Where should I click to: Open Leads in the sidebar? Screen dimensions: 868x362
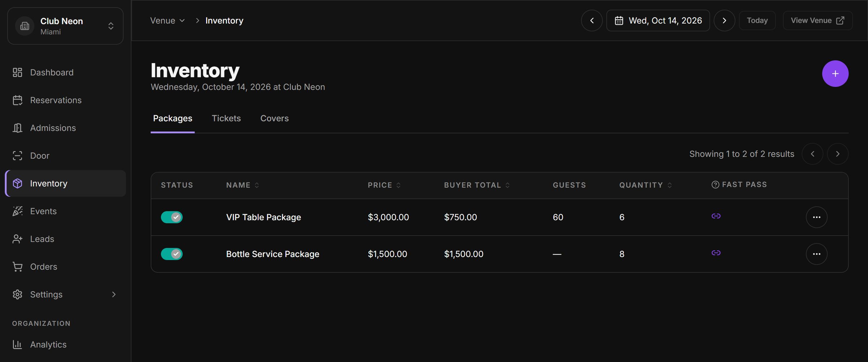click(x=65, y=239)
